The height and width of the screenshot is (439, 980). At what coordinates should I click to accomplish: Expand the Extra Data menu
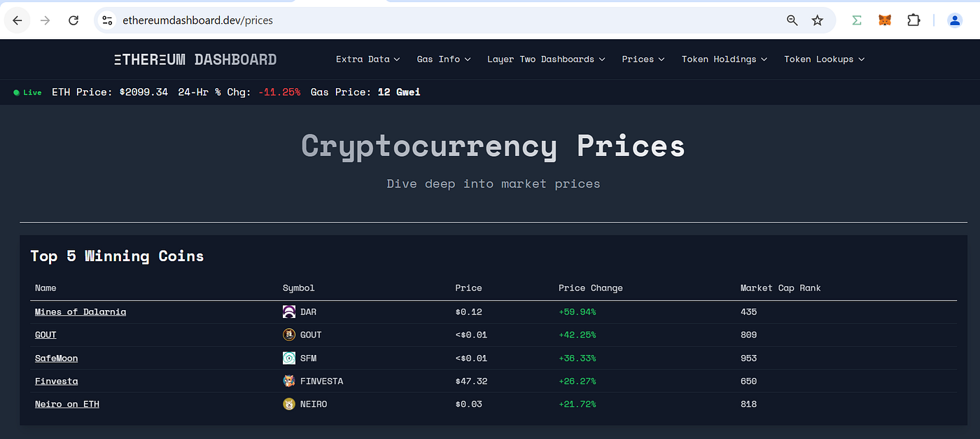pos(367,60)
